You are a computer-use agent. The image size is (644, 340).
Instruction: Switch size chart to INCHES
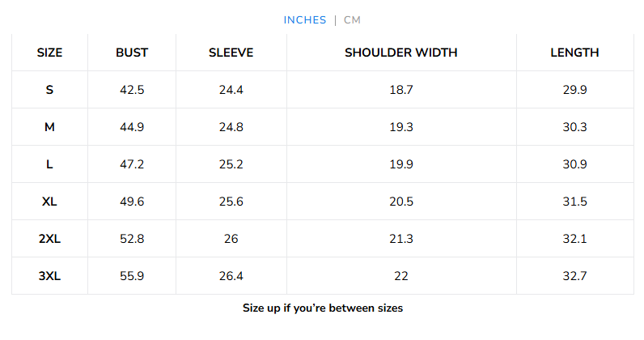point(305,20)
